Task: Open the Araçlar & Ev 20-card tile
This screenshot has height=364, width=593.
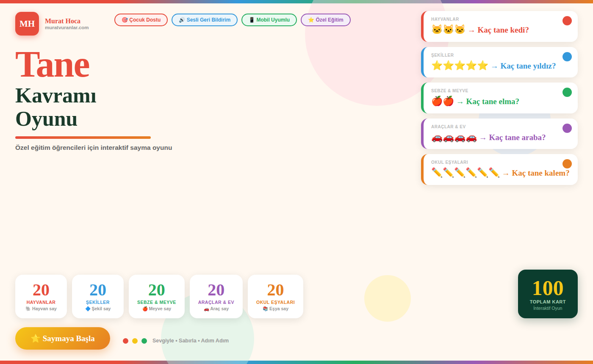Action: pos(216,296)
